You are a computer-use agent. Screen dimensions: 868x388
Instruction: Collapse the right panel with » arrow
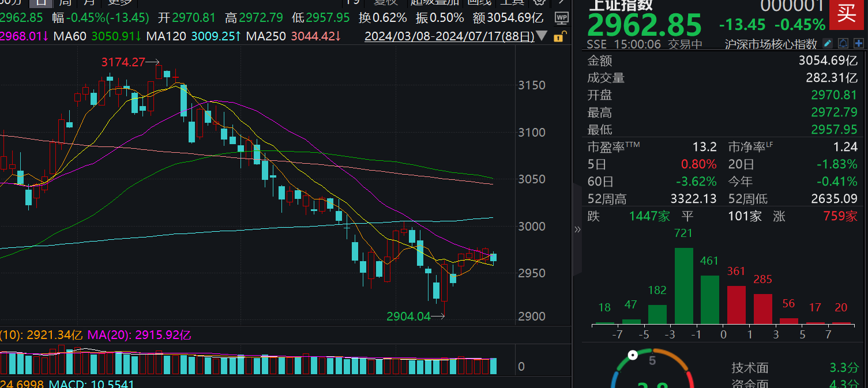coord(577,229)
